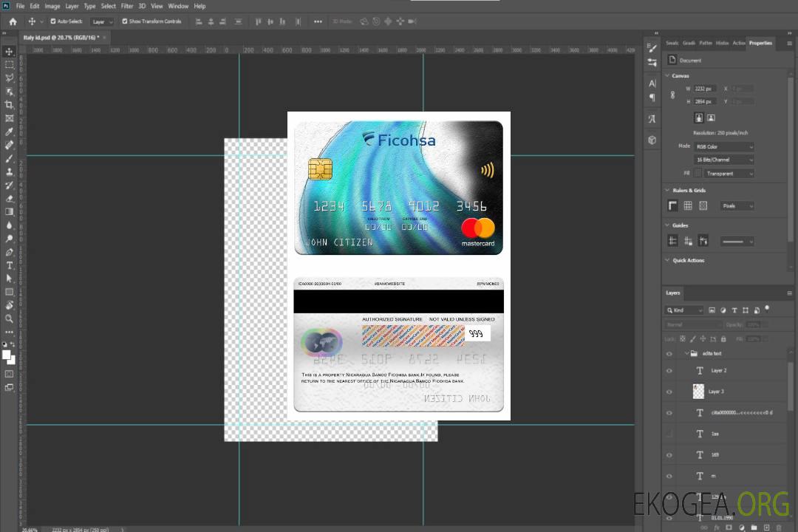Hide the 'm' text layer eye icon
This screenshot has width=798, height=532.
pyautogui.click(x=669, y=477)
